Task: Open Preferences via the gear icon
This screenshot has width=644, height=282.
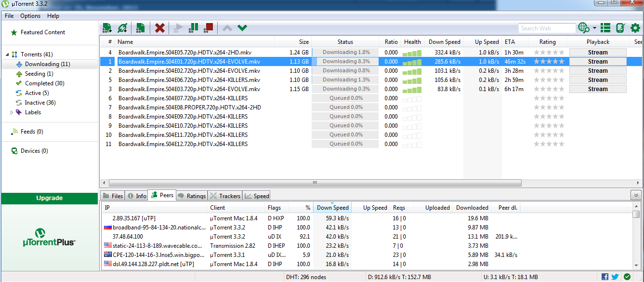Action: tap(635, 28)
